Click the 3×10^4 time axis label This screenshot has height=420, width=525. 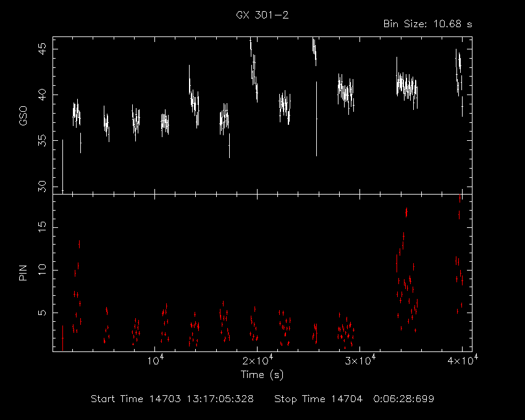point(360,361)
